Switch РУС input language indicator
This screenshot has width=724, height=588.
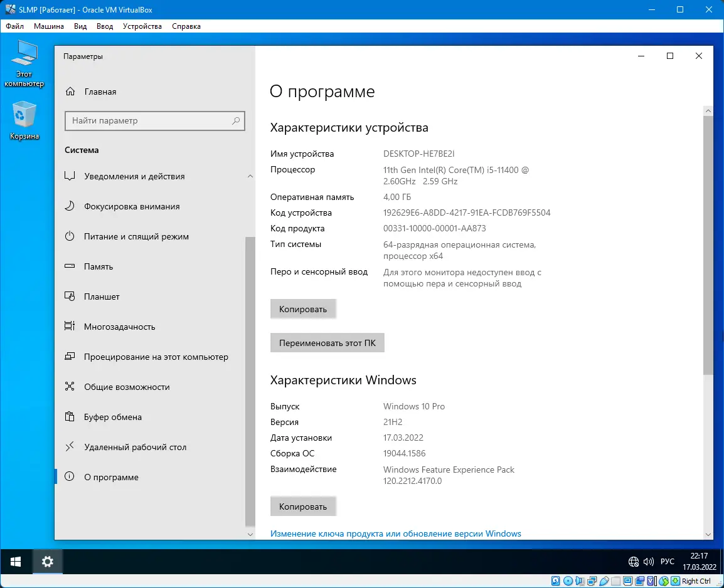(x=667, y=561)
